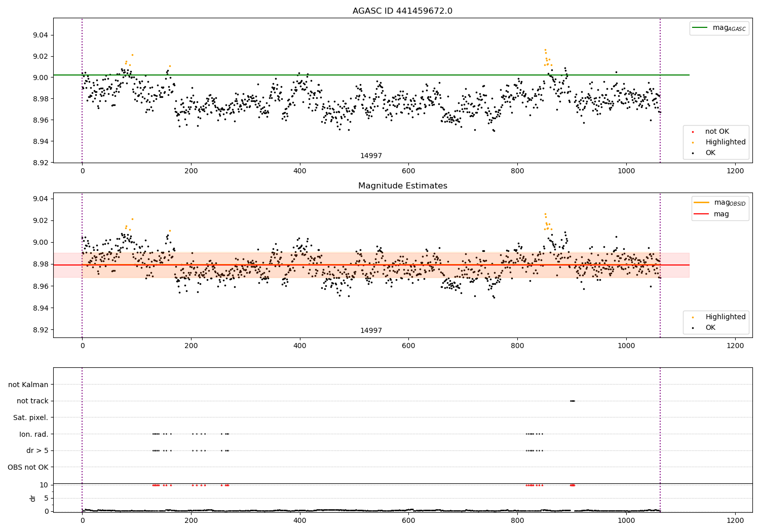Click the orange mag OBSID legend line

(x=702, y=203)
